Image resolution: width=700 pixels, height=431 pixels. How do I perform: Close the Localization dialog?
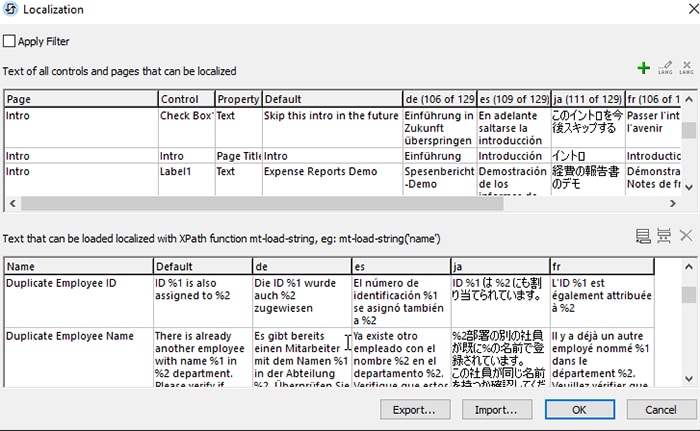(693, 8)
